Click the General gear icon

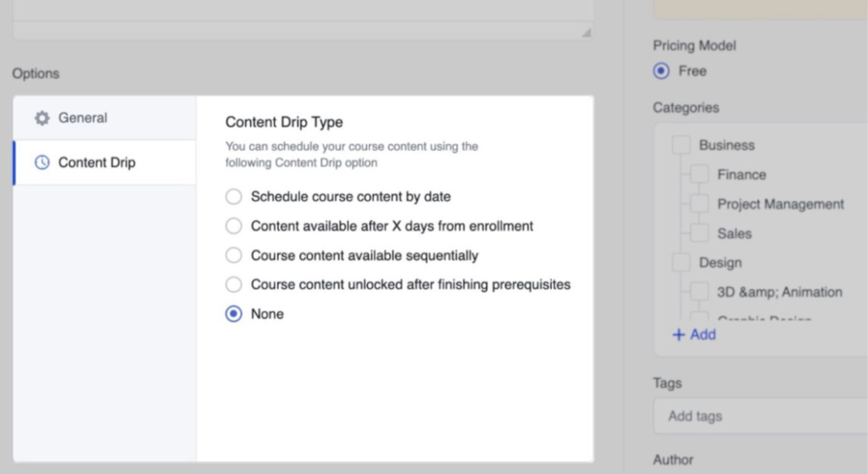[x=42, y=118]
